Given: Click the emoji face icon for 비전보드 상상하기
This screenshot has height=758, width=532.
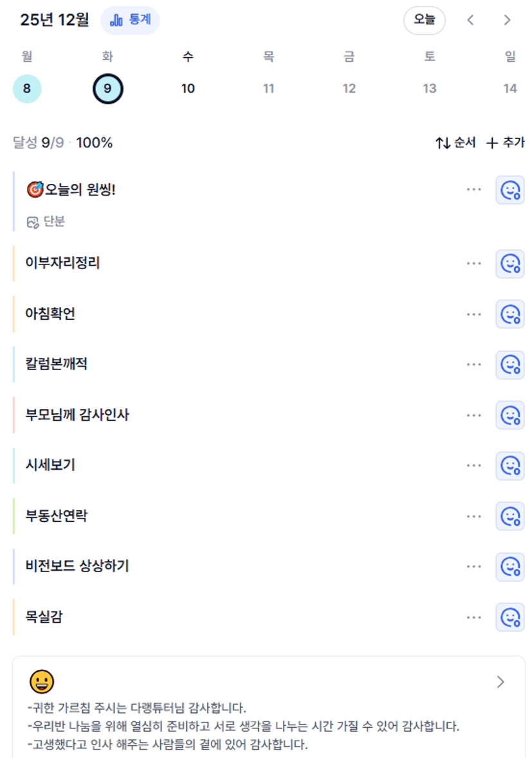Looking at the screenshot, I should click(x=509, y=567).
